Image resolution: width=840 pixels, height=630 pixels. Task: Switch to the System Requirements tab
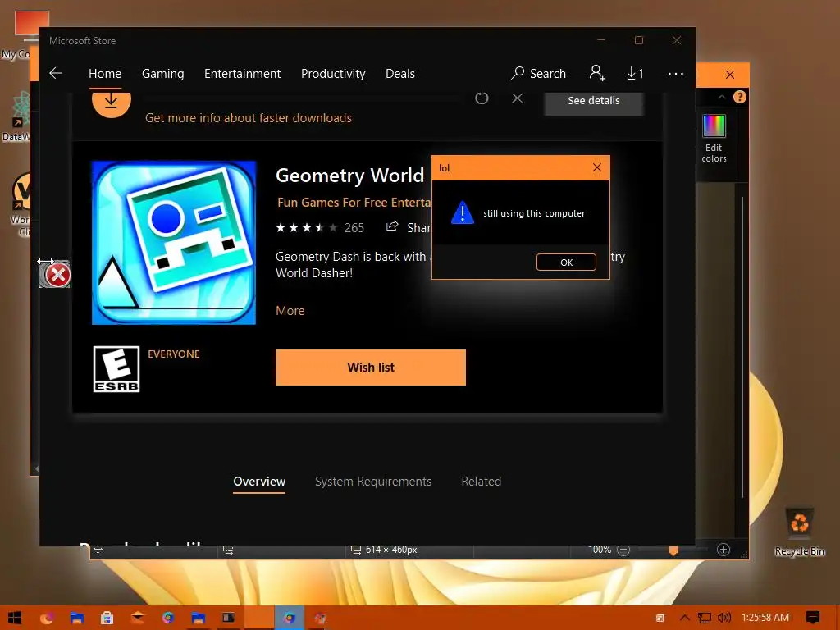click(x=373, y=482)
